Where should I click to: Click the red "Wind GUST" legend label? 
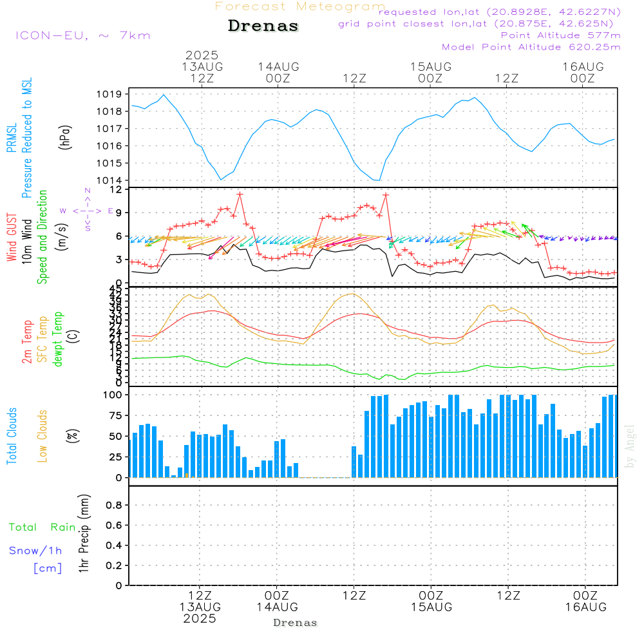point(12,237)
